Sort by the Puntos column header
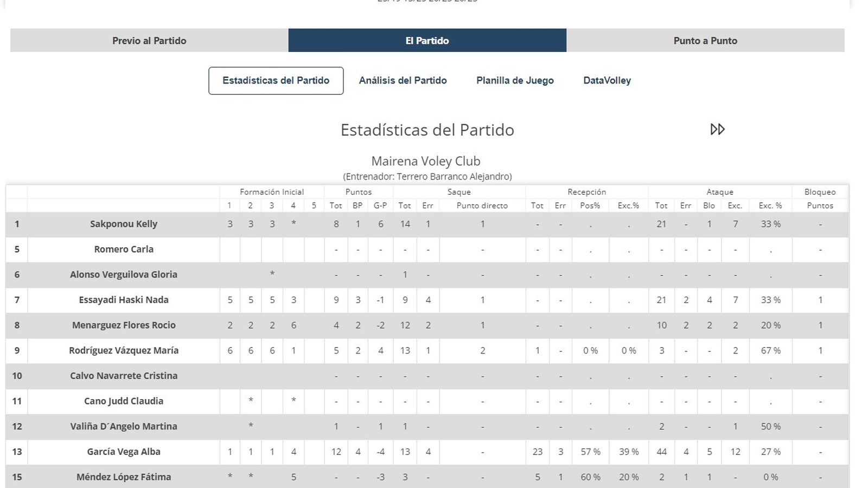 coord(358,191)
